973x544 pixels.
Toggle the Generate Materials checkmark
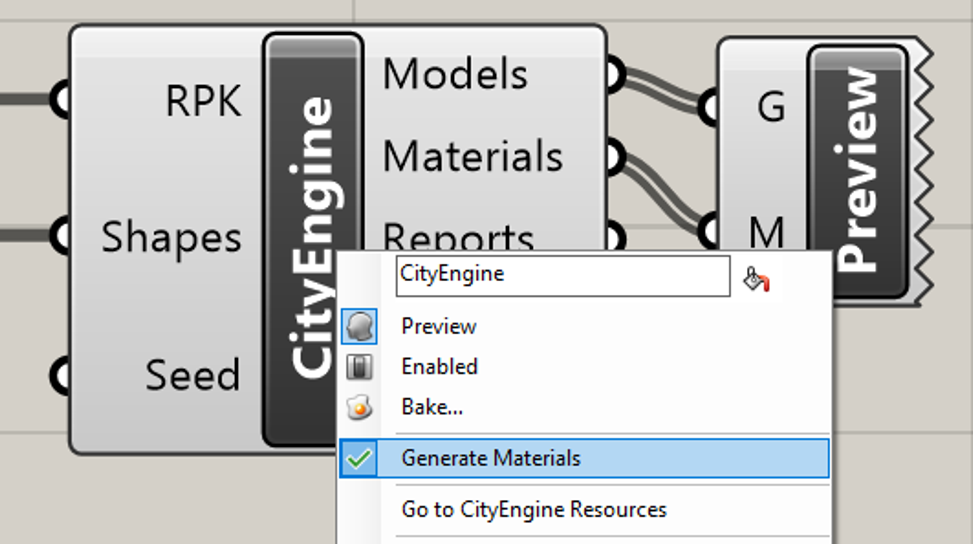coord(359,458)
